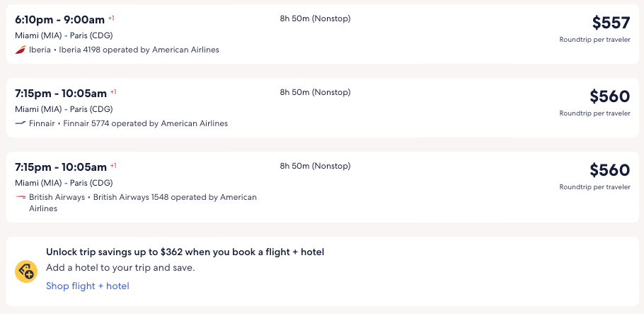
Task: Select the $560 British Airways flight price
Action: (609, 170)
